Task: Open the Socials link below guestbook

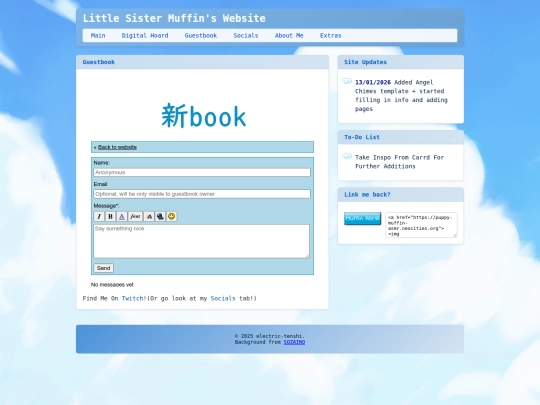Action: pos(223,298)
